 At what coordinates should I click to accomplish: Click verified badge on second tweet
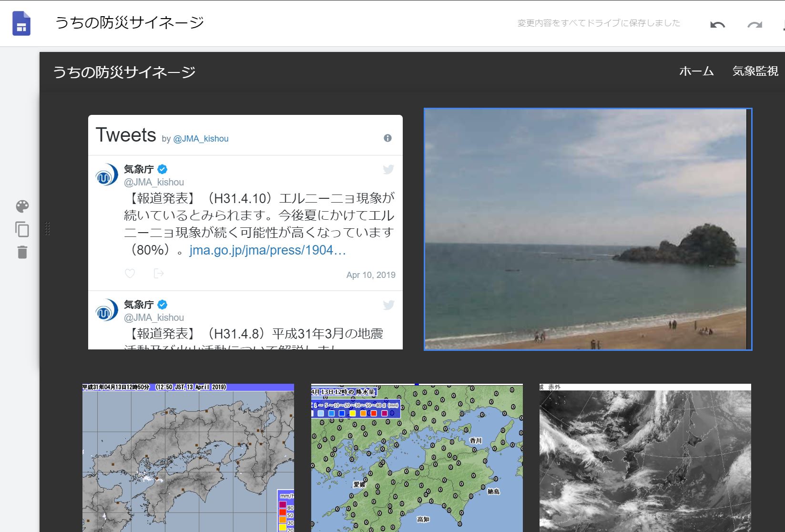pos(163,305)
